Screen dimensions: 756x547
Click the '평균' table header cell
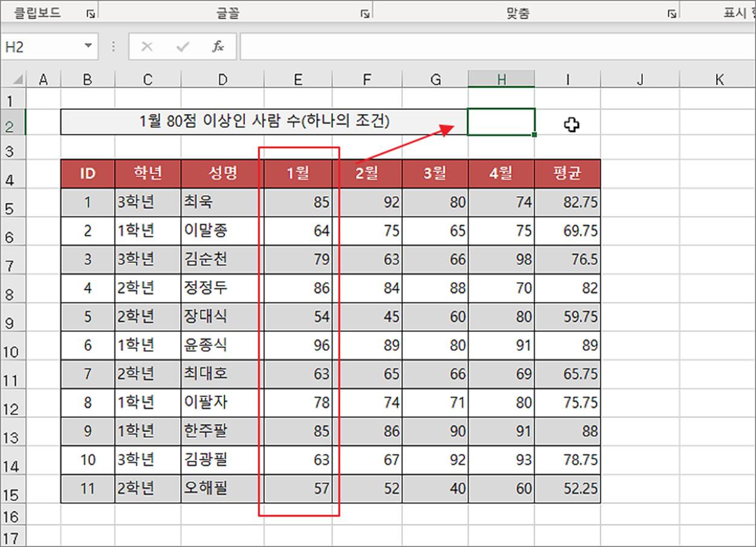567,174
